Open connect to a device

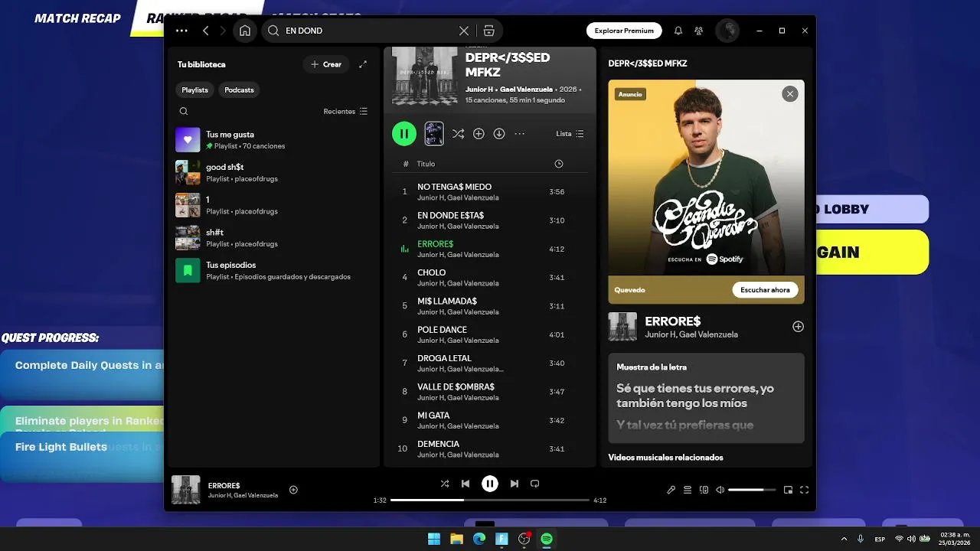tap(704, 490)
